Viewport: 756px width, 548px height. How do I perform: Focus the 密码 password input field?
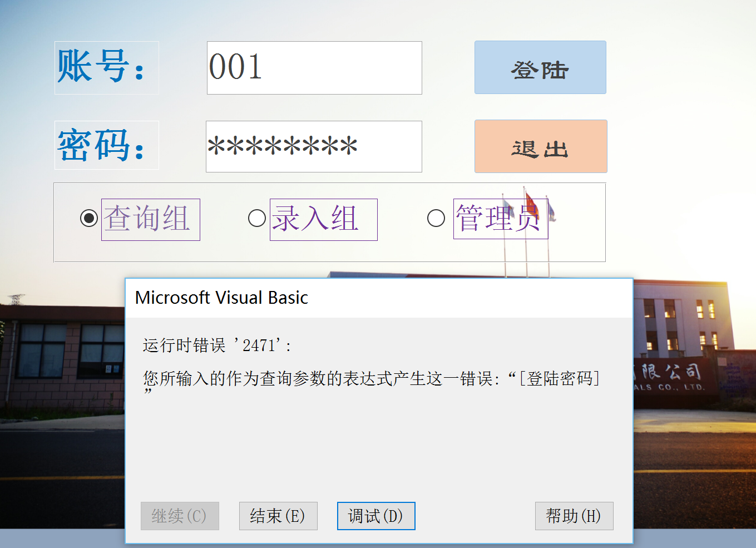[314, 147]
